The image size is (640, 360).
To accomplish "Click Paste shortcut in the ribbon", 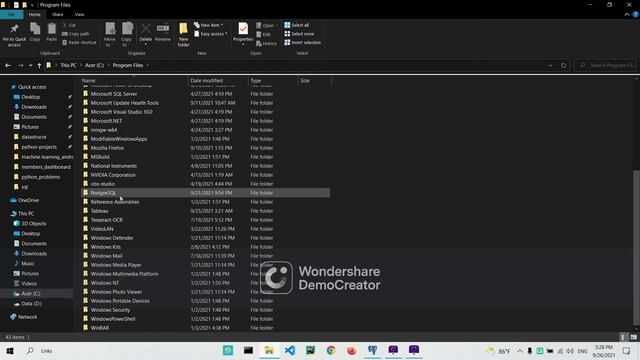I will (79, 42).
